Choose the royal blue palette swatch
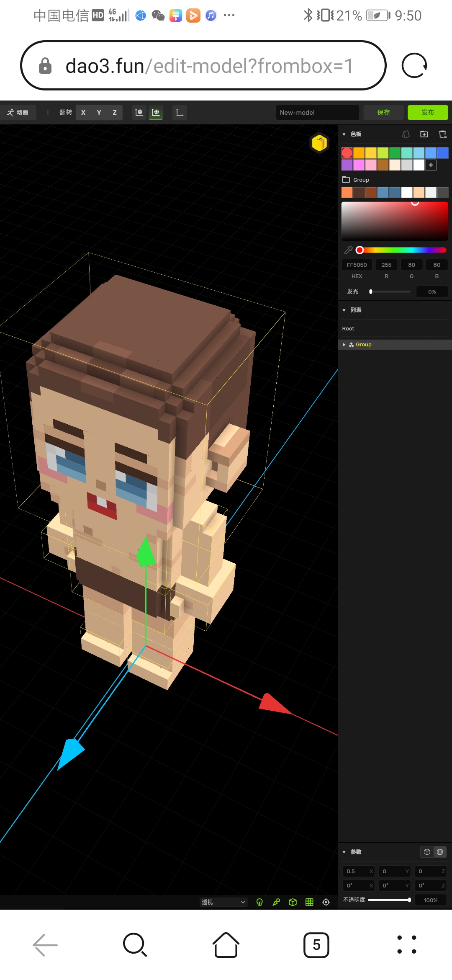Viewport: 452px width, 980px height. pyautogui.click(x=443, y=153)
